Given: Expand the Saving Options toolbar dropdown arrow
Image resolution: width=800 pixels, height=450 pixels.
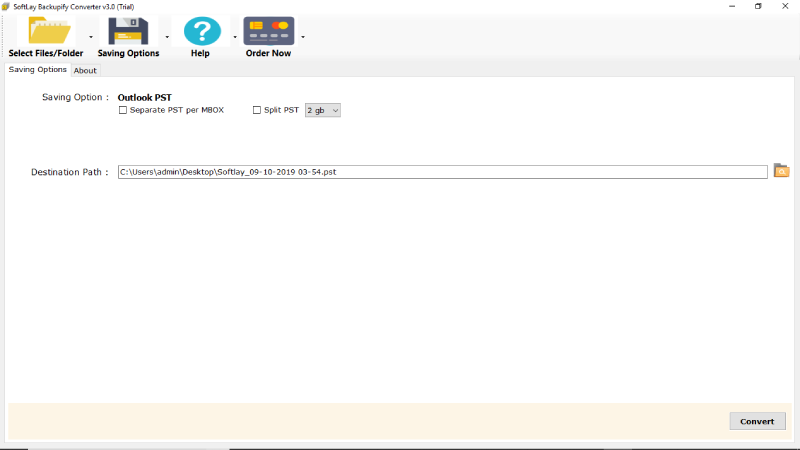Looking at the screenshot, I should [x=167, y=37].
